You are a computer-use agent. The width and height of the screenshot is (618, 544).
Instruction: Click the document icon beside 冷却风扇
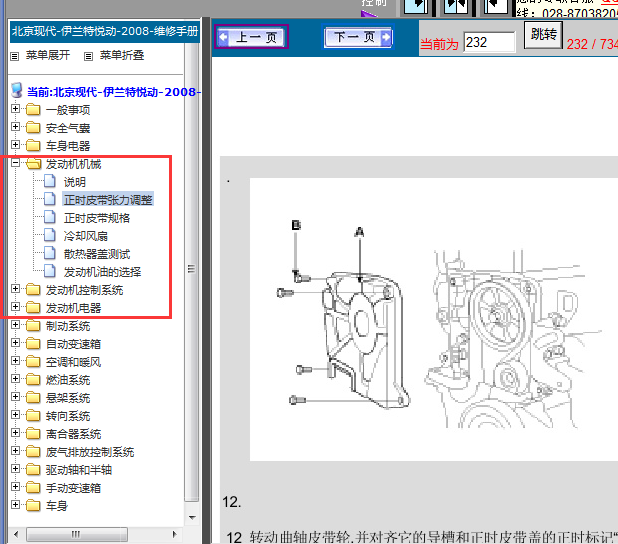click(x=49, y=235)
